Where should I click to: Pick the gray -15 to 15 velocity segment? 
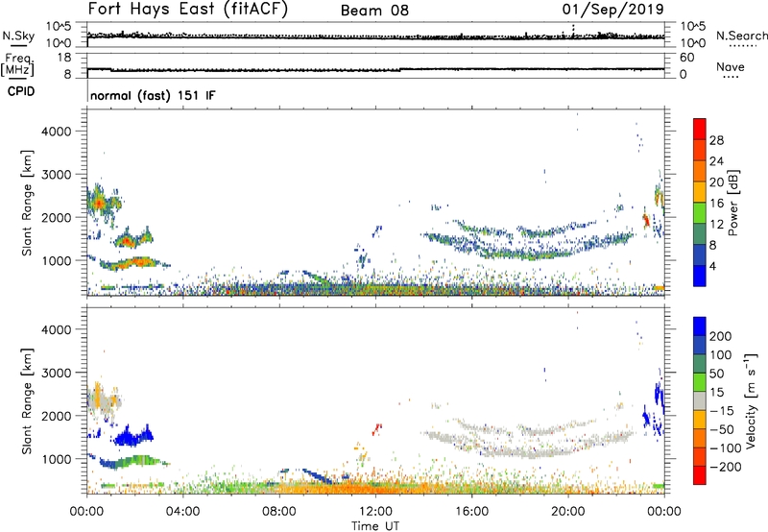(x=700, y=400)
